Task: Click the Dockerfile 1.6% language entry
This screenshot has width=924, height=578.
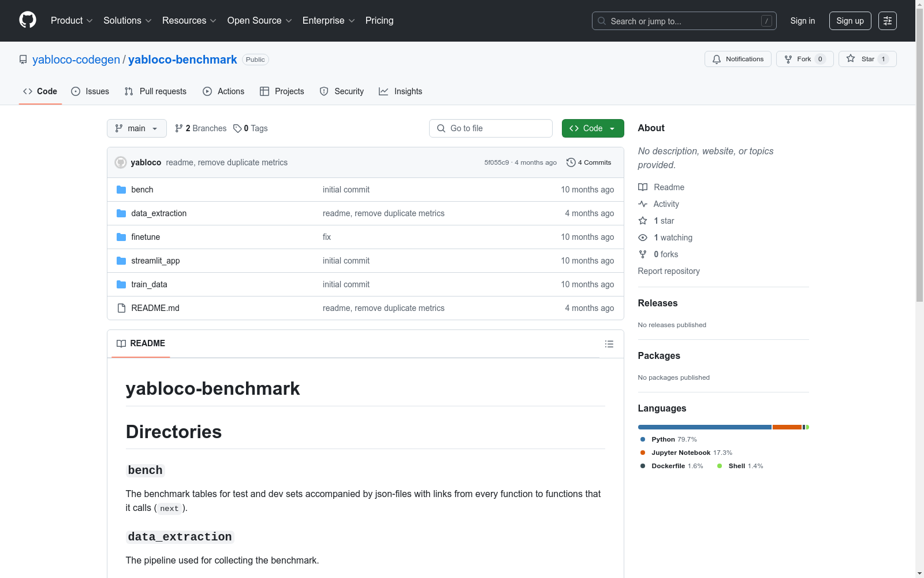Action: [672, 466]
